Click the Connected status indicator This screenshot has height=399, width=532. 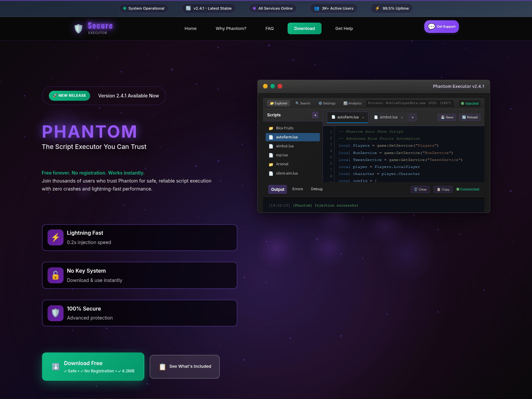coord(468,190)
